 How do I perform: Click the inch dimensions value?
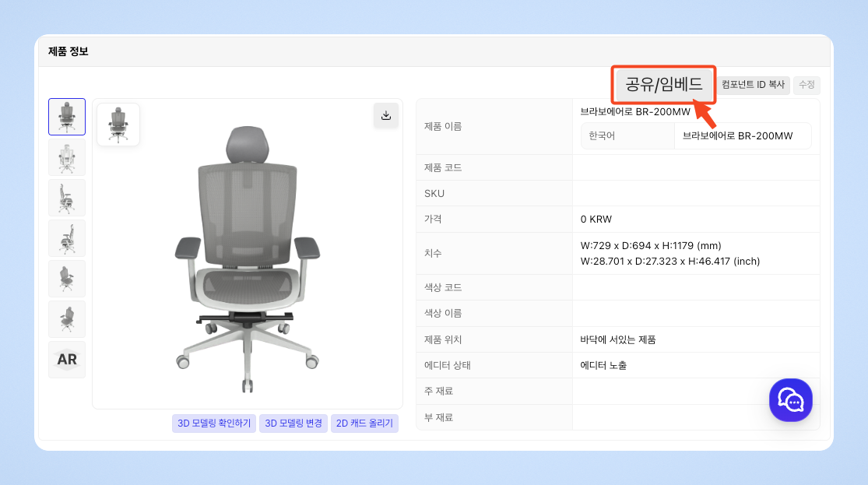pyautogui.click(x=669, y=262)
